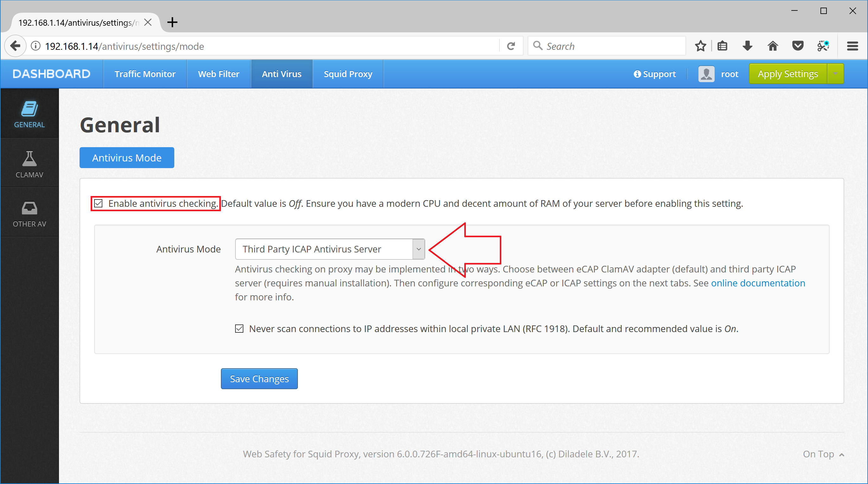
Task: Go back with browser back arrow
Action: 15,46
